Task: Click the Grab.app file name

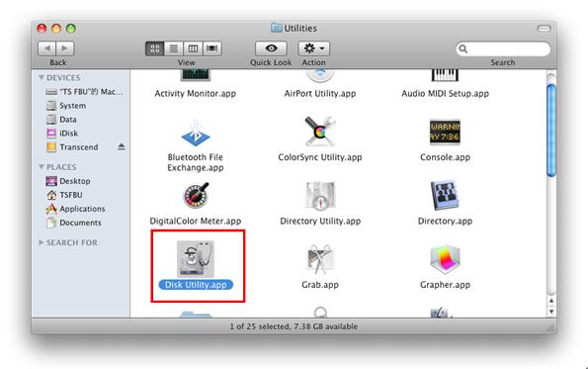Action: pos(320,285)
